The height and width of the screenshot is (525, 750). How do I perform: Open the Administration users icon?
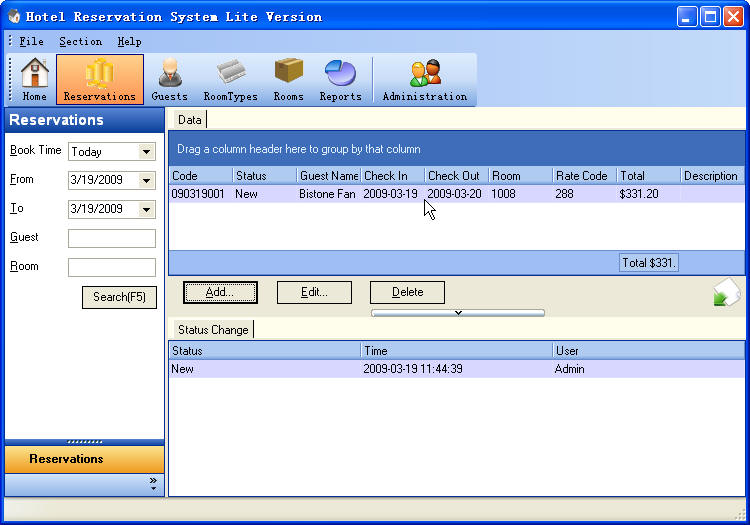[x=424, y=79]
